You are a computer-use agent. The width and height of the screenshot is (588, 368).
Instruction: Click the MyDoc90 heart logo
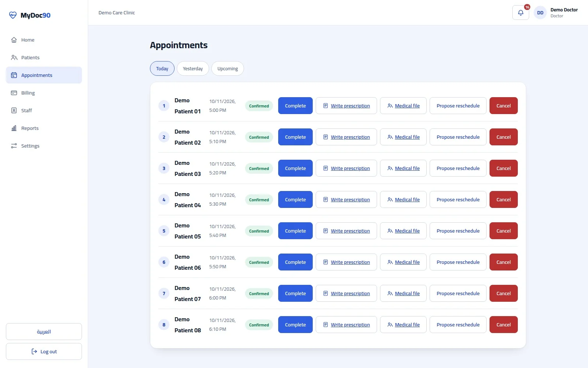click(13, 15)
